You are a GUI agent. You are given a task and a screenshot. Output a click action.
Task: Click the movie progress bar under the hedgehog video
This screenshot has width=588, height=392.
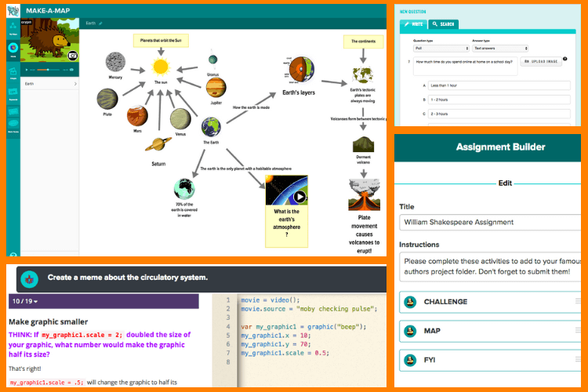(x=48, y=70)
